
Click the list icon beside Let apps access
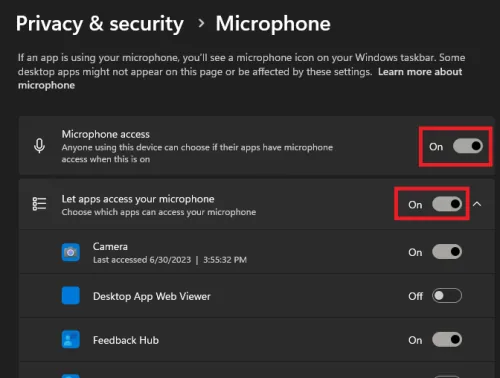tap(39, 204)
